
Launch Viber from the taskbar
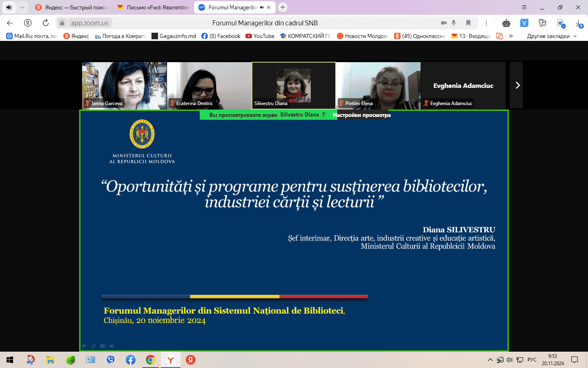click(110, 360)
